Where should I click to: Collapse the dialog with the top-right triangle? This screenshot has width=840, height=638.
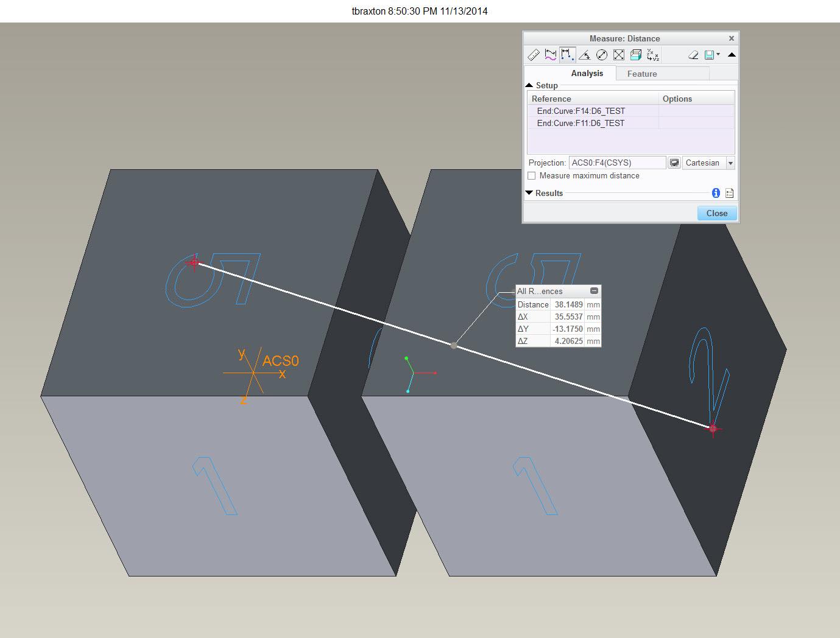(732, 55)
